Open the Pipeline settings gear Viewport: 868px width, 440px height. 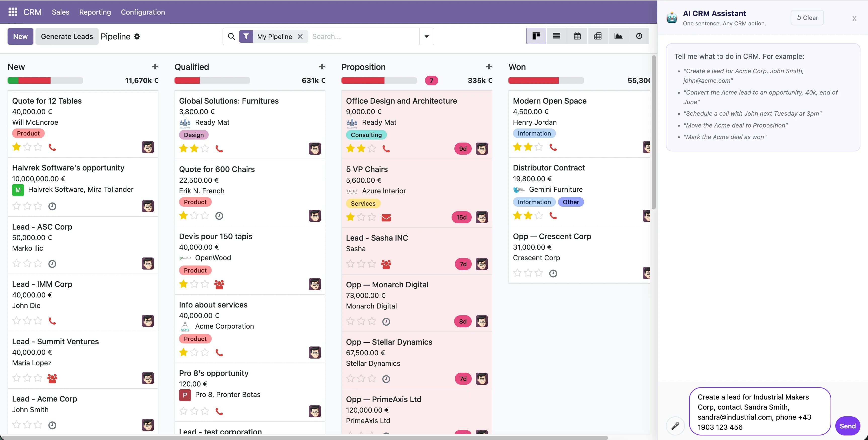point(137,36)
